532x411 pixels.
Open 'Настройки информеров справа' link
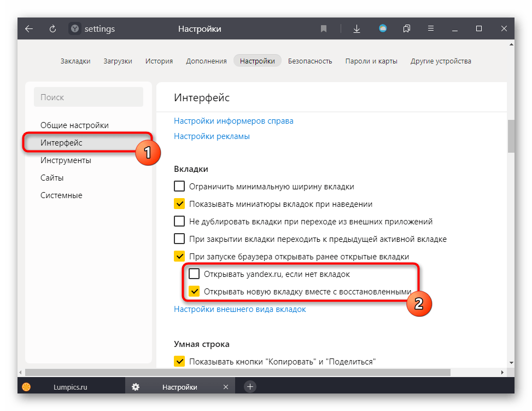tap(233, 121)
